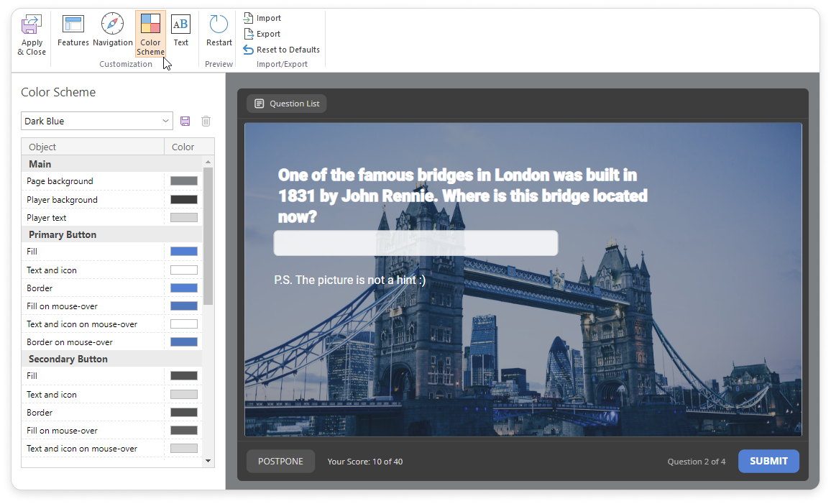Select the Player text row
This screenshot has height=504, width=831.
(93, 218)
